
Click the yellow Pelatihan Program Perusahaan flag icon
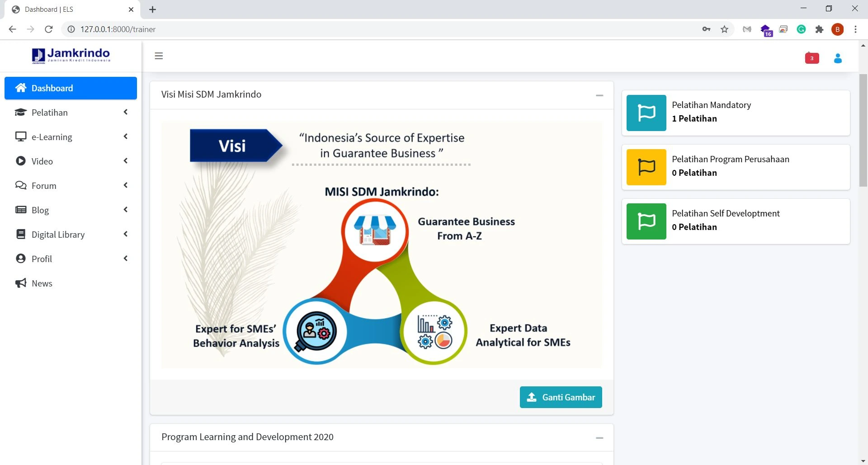coord(646,167)
